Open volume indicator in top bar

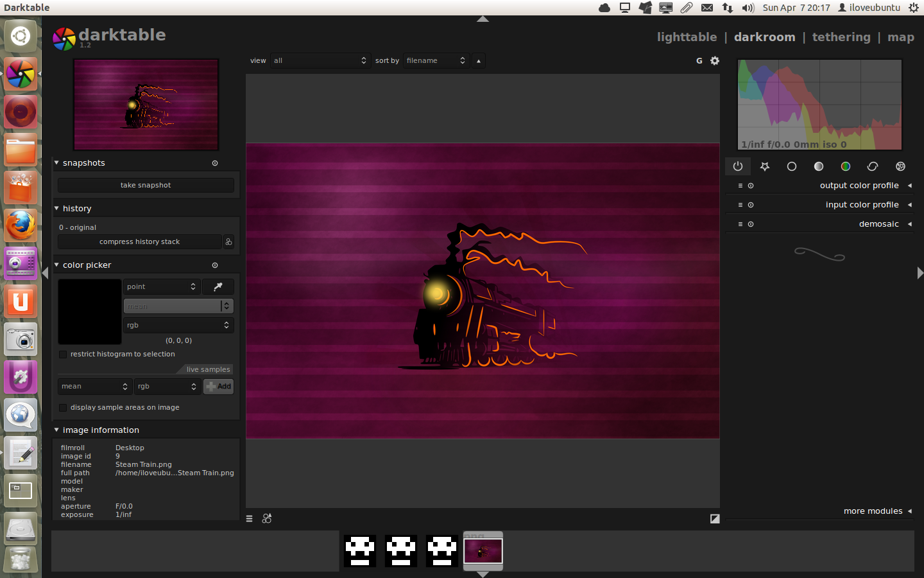[x=748, y=8]
